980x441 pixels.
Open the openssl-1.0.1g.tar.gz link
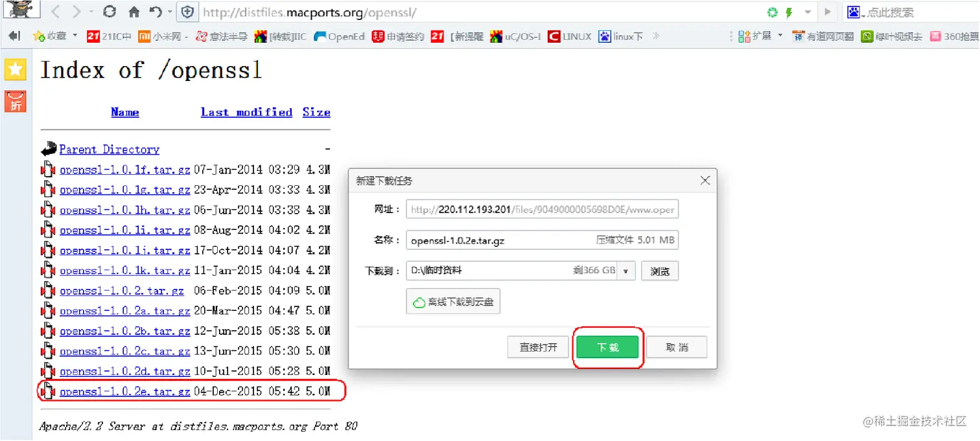pyautogui.click(x=125, y=190)
